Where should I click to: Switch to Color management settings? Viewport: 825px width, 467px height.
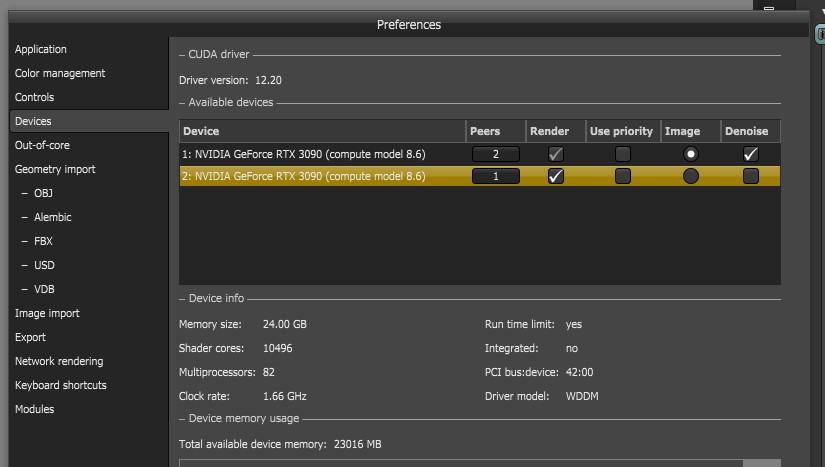pos(60,73)
